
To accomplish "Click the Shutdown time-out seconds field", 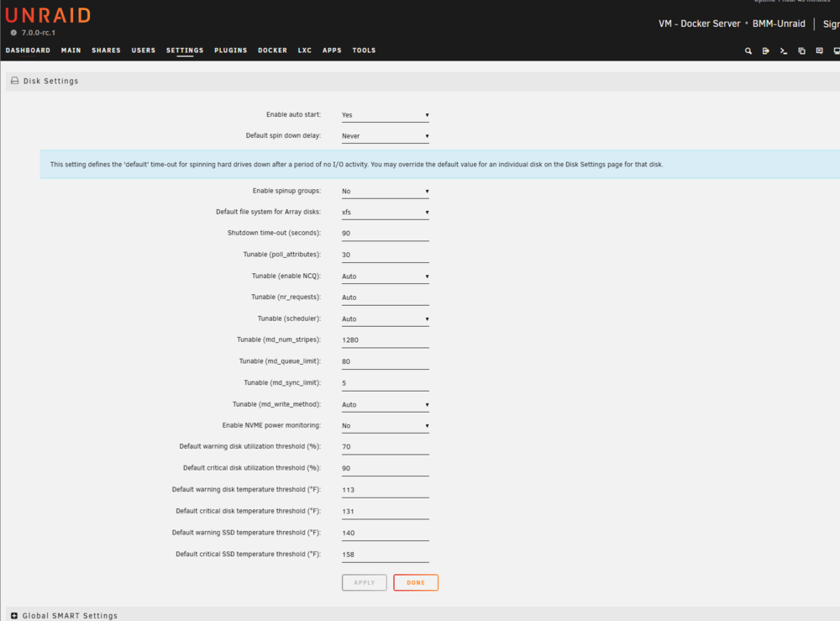I will pyautogui.click(x=386, y=234).
